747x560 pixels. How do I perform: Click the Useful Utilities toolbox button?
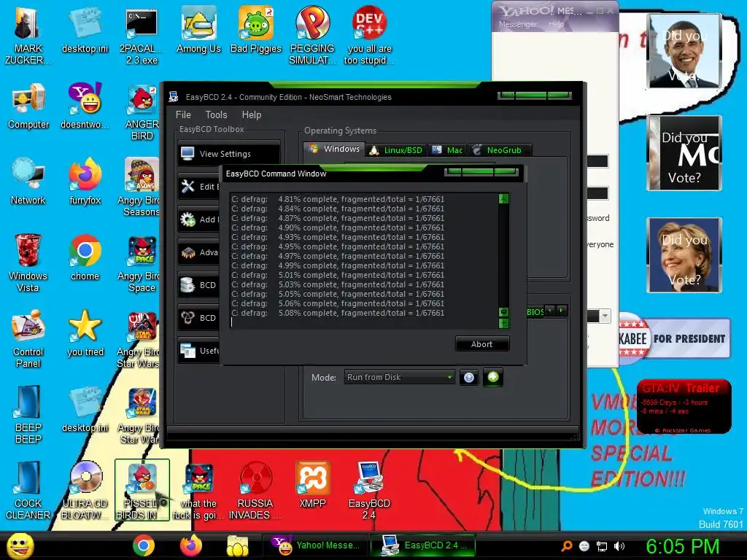click(198, 351)
